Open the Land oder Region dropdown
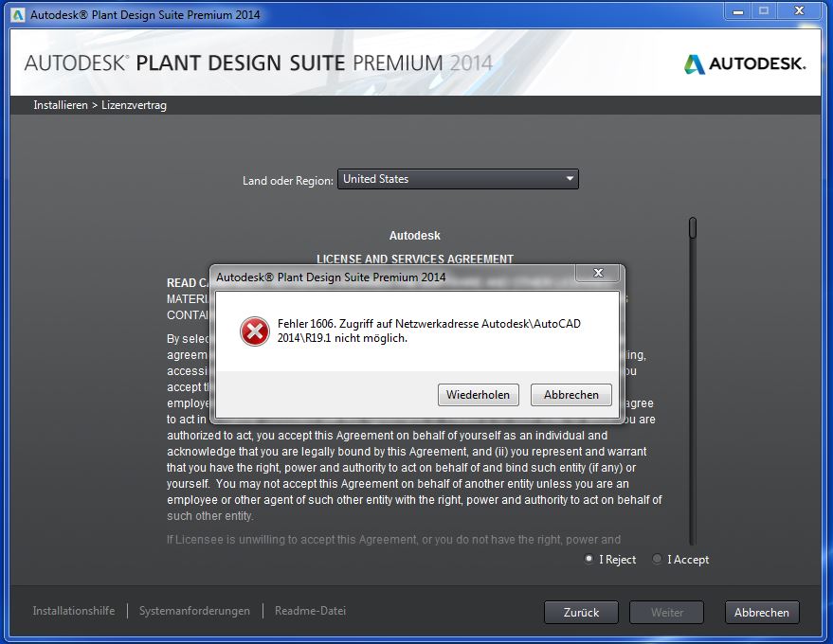Viewport: 833px width, 644px height. (458, 179)
